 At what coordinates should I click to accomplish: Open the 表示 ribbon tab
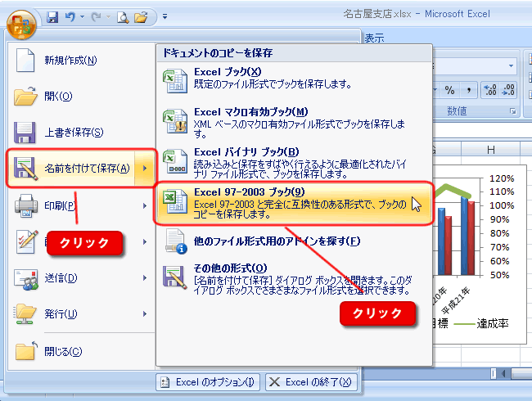(375, 38)
